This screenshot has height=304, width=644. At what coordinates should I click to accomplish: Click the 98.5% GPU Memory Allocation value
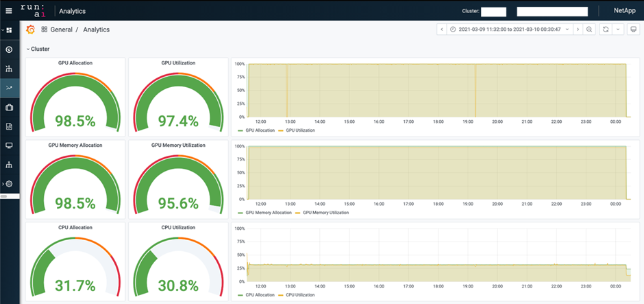[75, 203]
